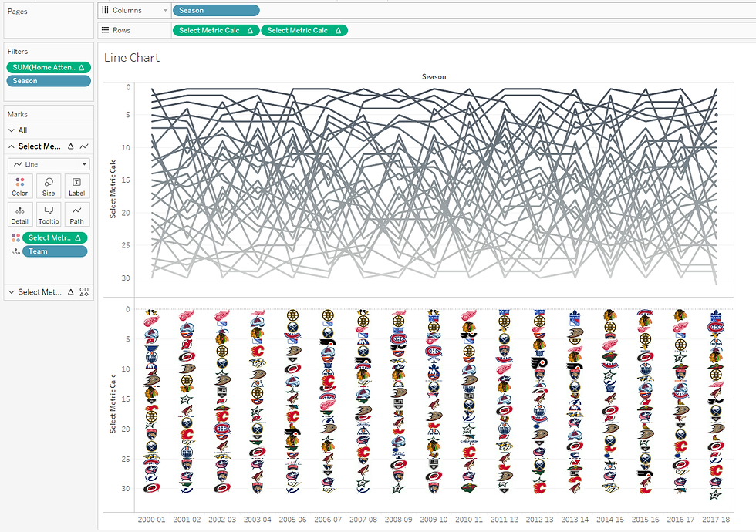Click delta icon on Select Me... marks header
Viewport: 756px width, 532px height.
click(71, 146)
